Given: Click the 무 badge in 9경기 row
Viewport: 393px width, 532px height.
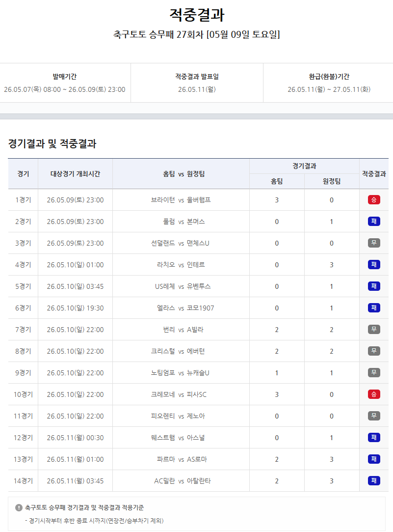Looking at the screenshot, I should pos(374,372).
